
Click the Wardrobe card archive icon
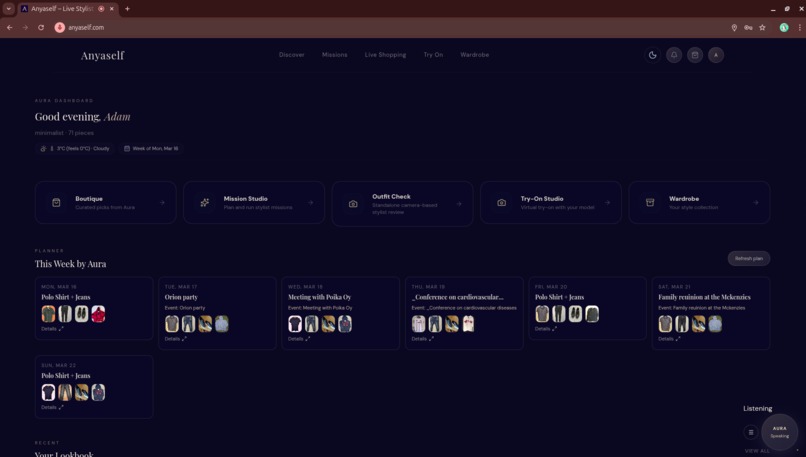tap(650, 203)
